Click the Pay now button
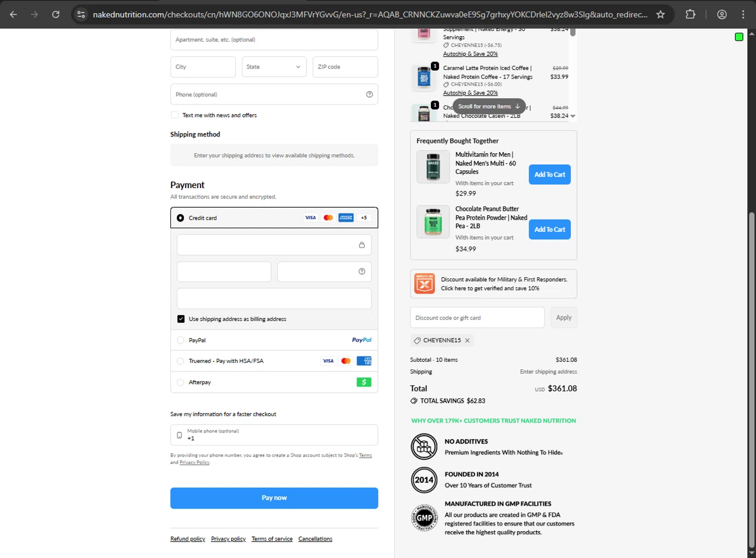 coord(274,498)
